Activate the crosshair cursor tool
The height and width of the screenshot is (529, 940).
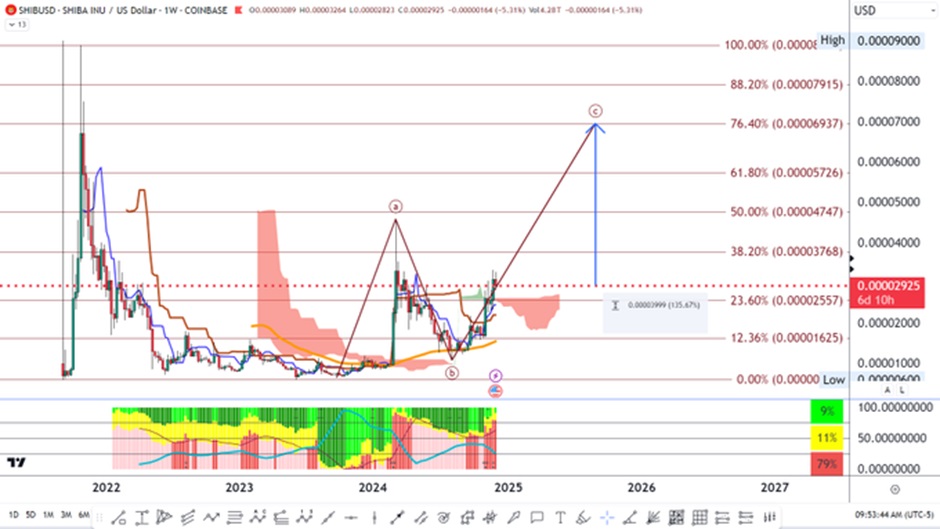click(x=606, y=516)
